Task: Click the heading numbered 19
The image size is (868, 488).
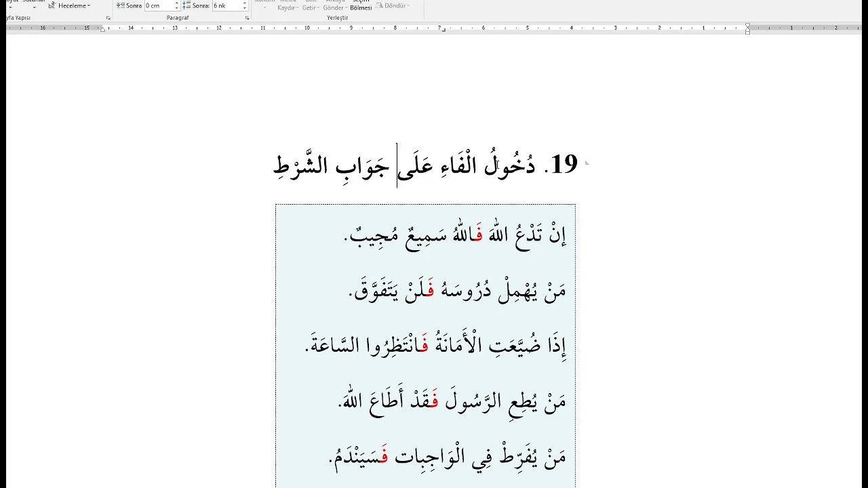Action: point(425,165)
